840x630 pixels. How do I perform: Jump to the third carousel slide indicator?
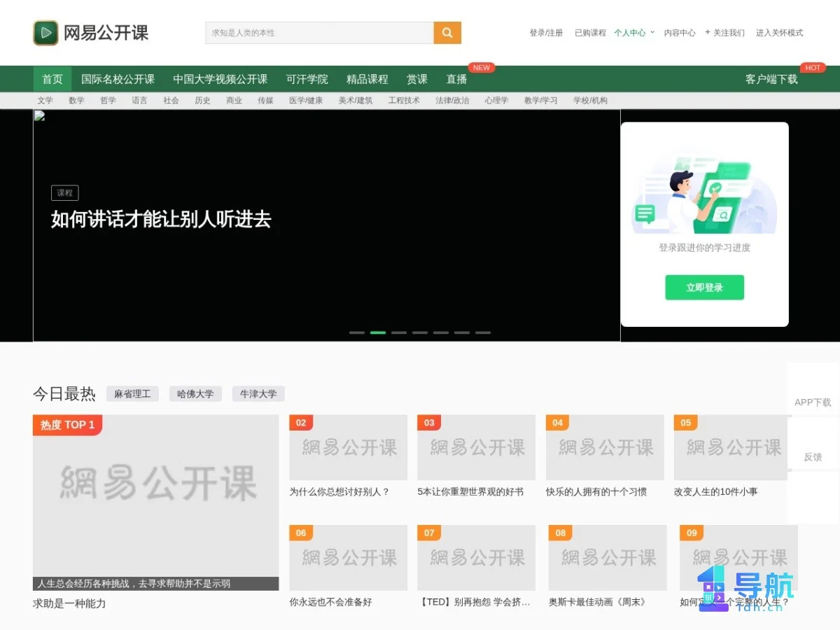coord(399,332)
